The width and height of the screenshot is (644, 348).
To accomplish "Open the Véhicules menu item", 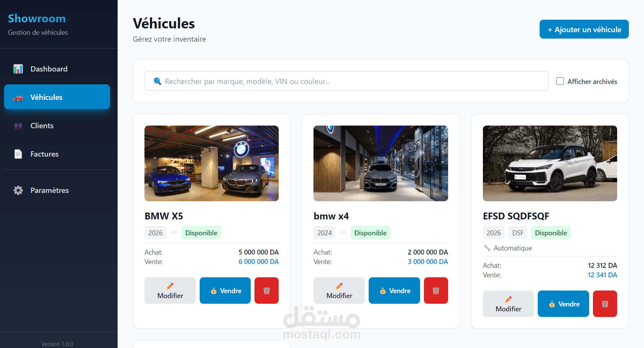I will (x=57, y=97).
